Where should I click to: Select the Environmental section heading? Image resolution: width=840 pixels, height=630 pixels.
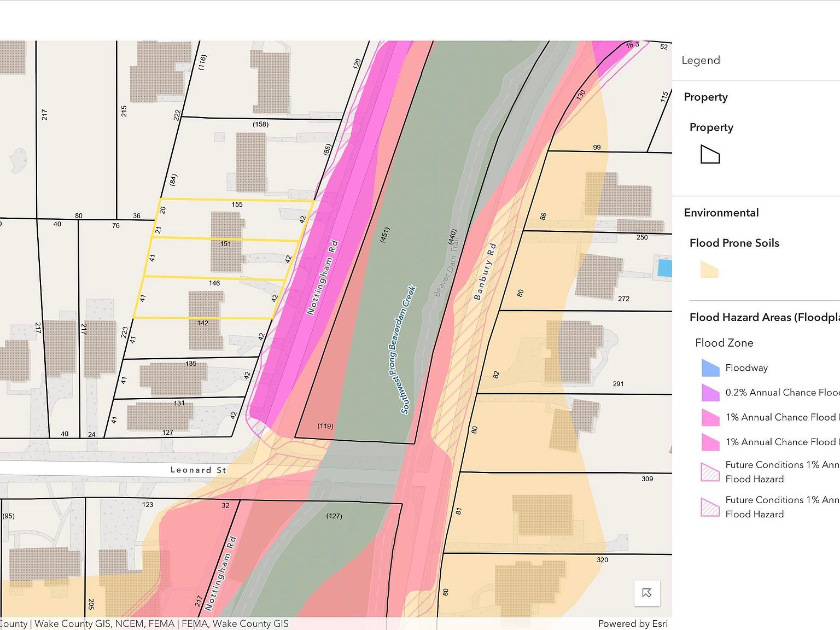[721, 213]
